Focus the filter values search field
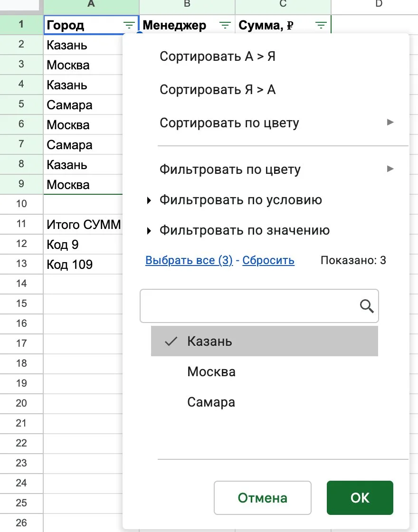This screenshot has width=418, height=532. coord(259,306)
